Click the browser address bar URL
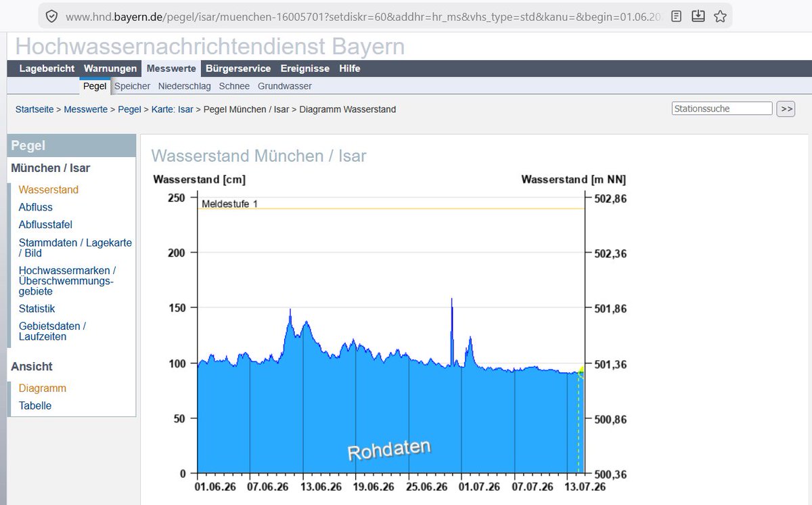 click(363, 16)
